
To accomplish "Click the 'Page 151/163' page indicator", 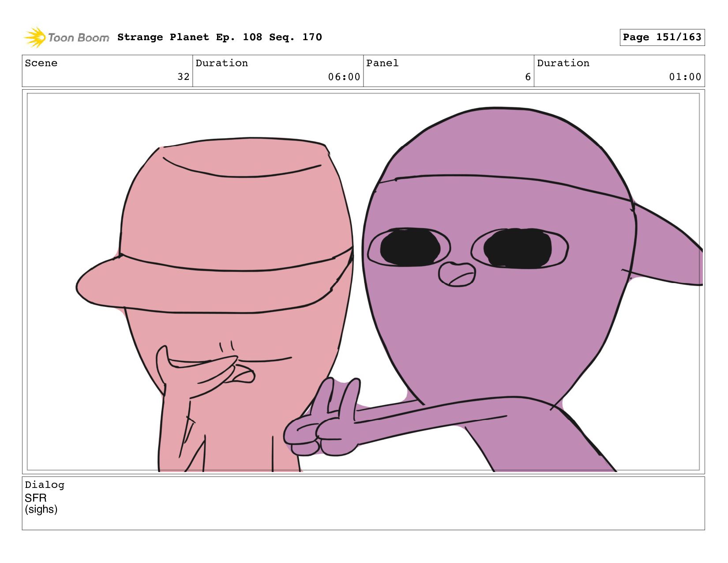I will 662,37.
